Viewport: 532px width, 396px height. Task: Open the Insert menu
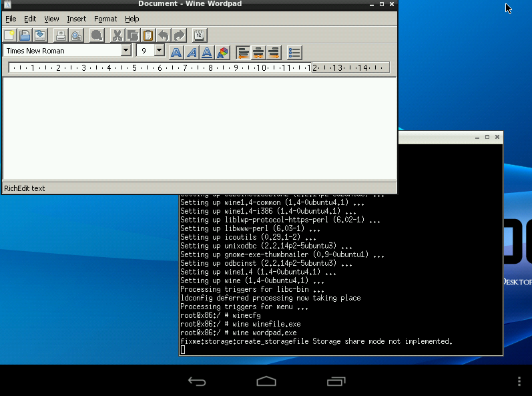76,19
